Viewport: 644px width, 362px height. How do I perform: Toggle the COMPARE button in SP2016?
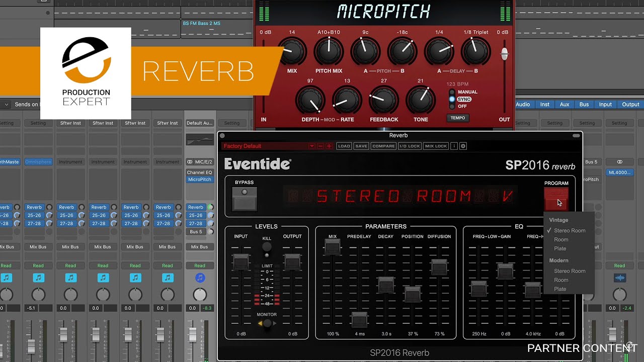383,146
